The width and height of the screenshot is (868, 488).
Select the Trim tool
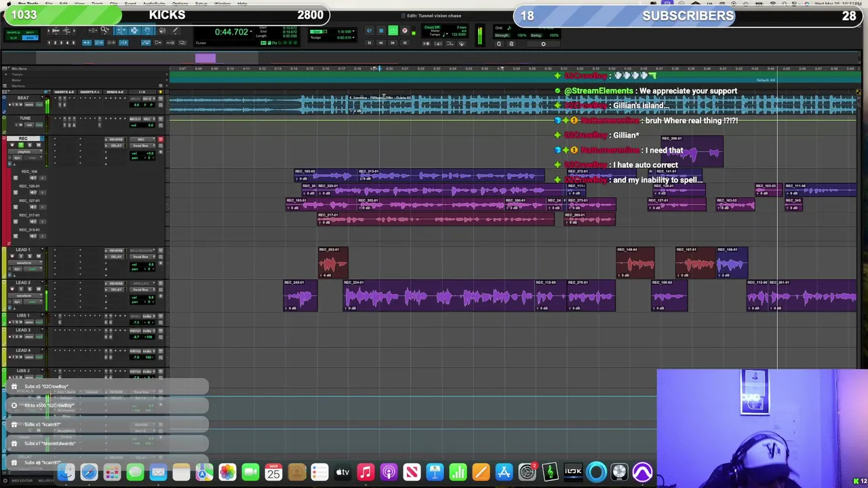click(121, 30)
